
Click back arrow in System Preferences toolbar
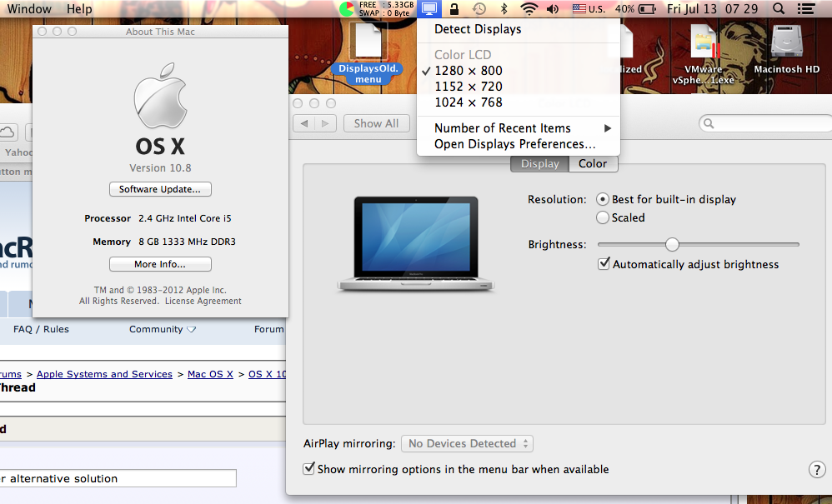(x=304, y=123)
